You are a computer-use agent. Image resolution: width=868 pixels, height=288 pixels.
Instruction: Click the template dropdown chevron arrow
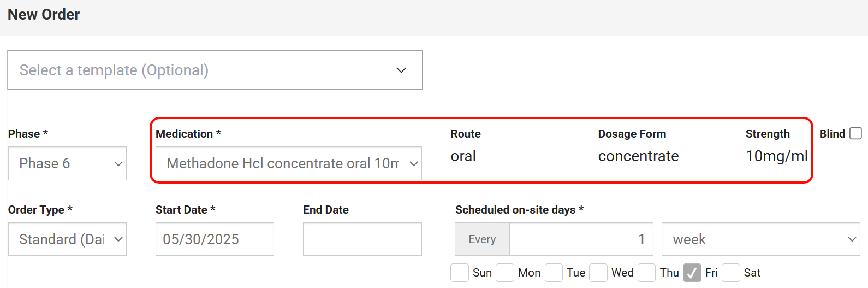click(x=401, y=70)
